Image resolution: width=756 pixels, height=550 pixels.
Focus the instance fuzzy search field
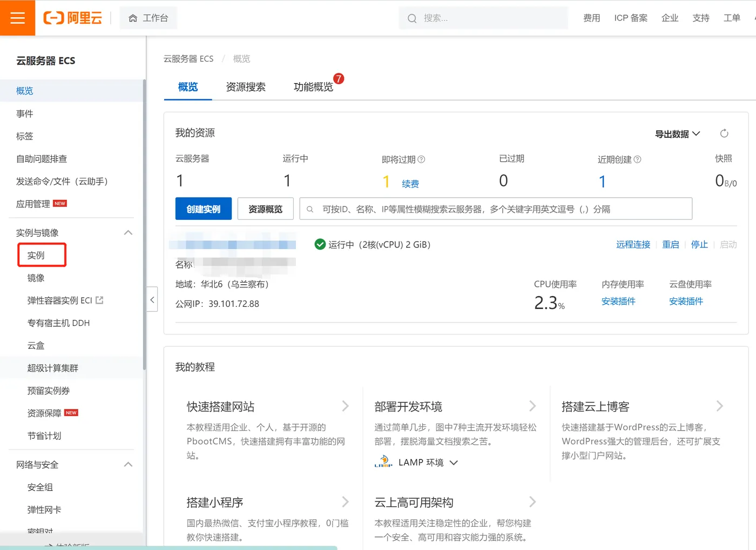[x=496, y=209]
